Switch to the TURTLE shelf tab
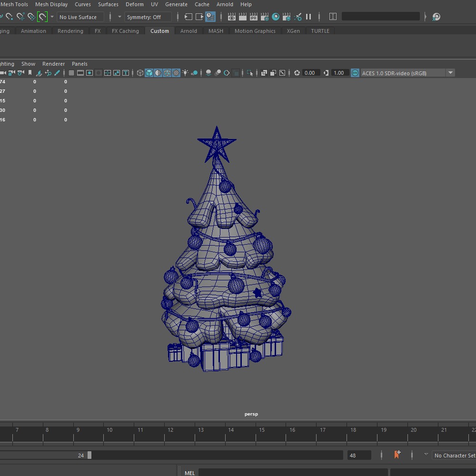Image resolution: width=476 pixels, height=476 pixels. click(x=320, y=31)
